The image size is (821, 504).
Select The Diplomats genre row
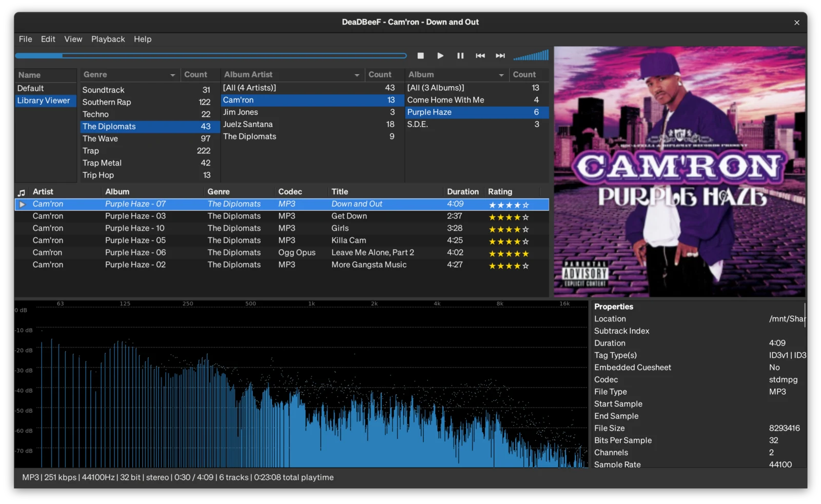click(x=149, y=127)
